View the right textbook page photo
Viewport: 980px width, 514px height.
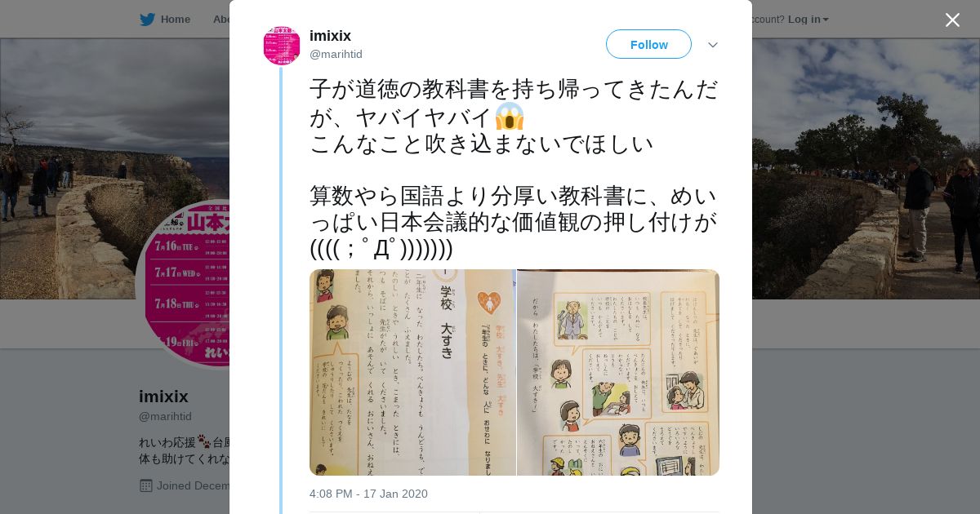point(618,372)
